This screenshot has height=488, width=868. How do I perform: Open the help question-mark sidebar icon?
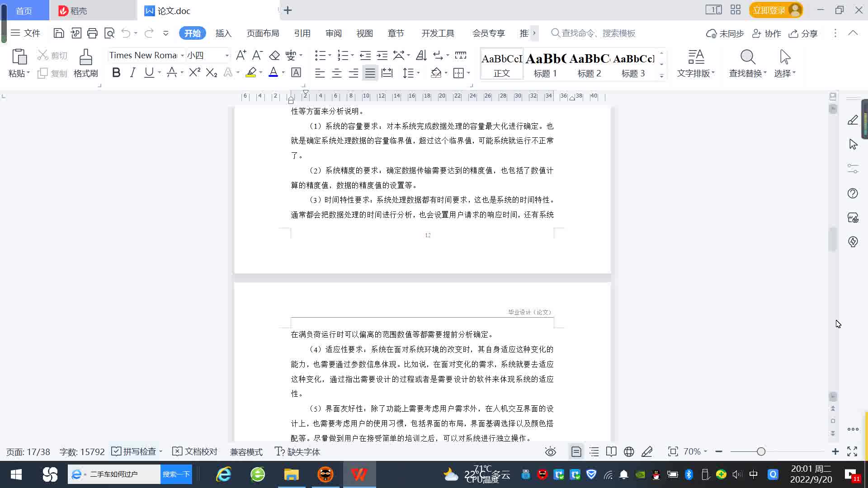(853, 193)
